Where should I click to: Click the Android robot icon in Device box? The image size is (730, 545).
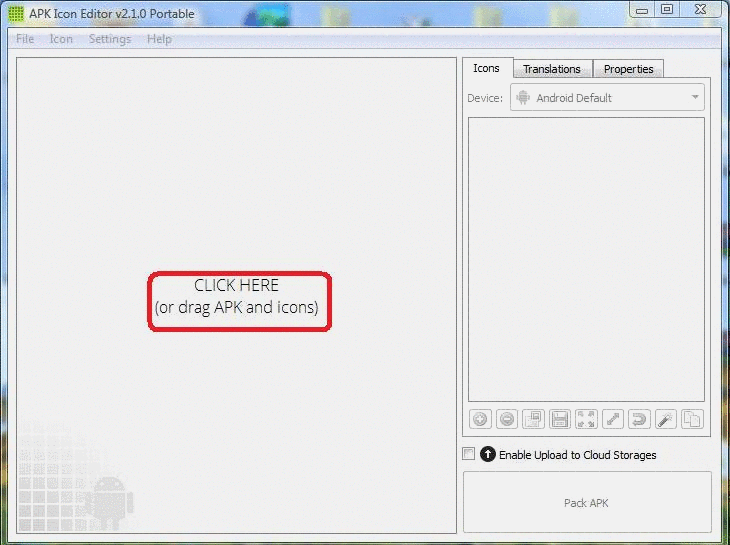point(523,97)
